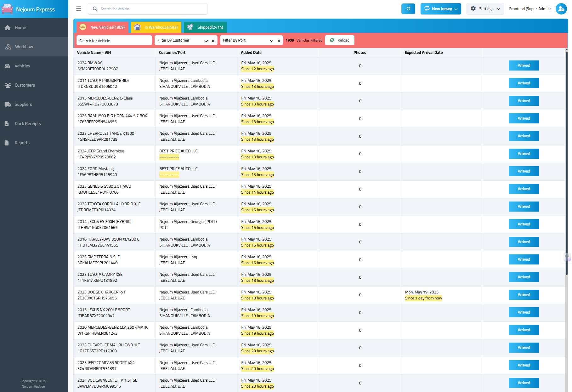Expand the New Jersey location dropdown
572x392 pixels.
(x=456, y=9)
